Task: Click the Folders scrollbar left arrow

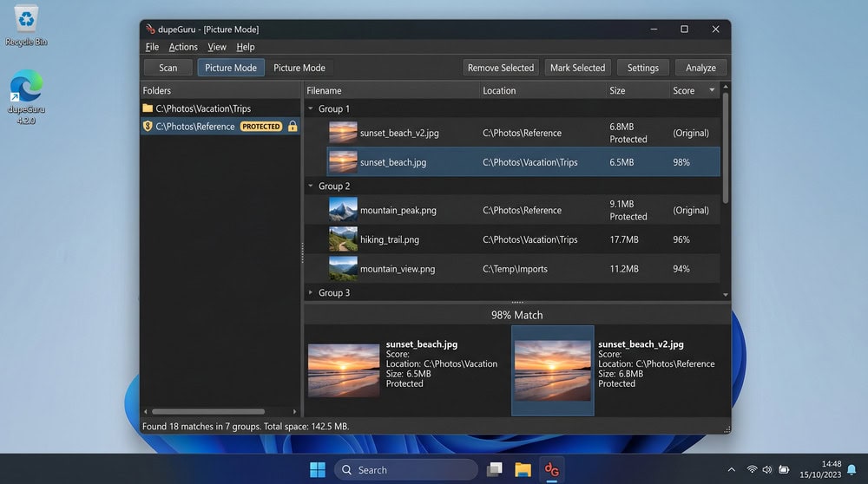Action: pyautogui.click(x=146, y=411)
